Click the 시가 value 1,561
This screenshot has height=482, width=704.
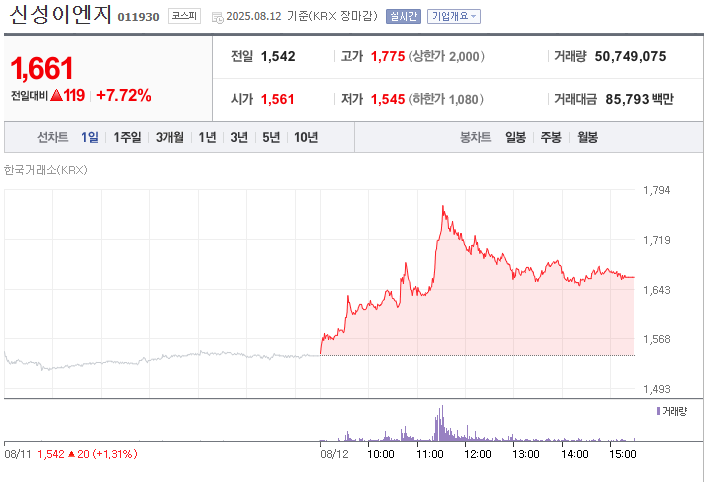278,99
